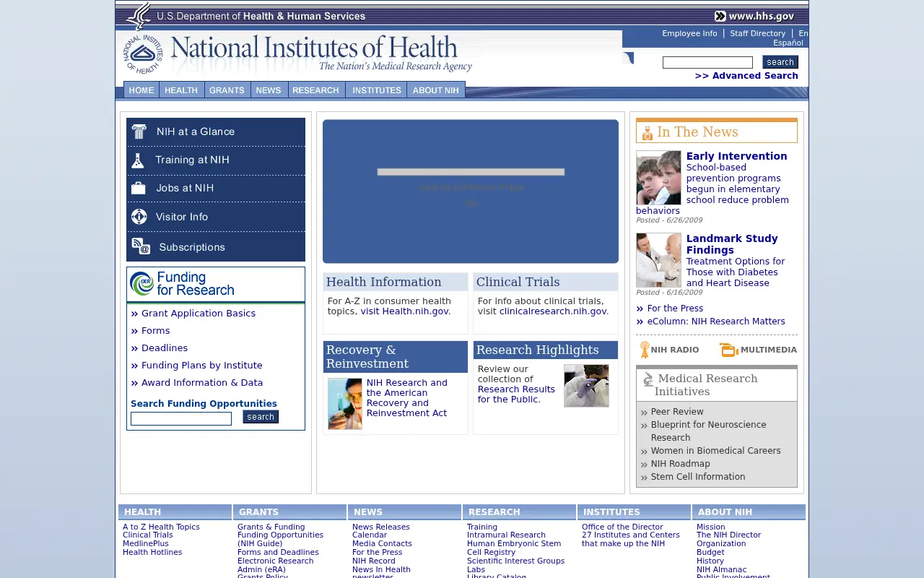The width and height of the screenshot is (924, 578).
Task: Click the Search Funding Opportunities input box
Action: point(181,419)
